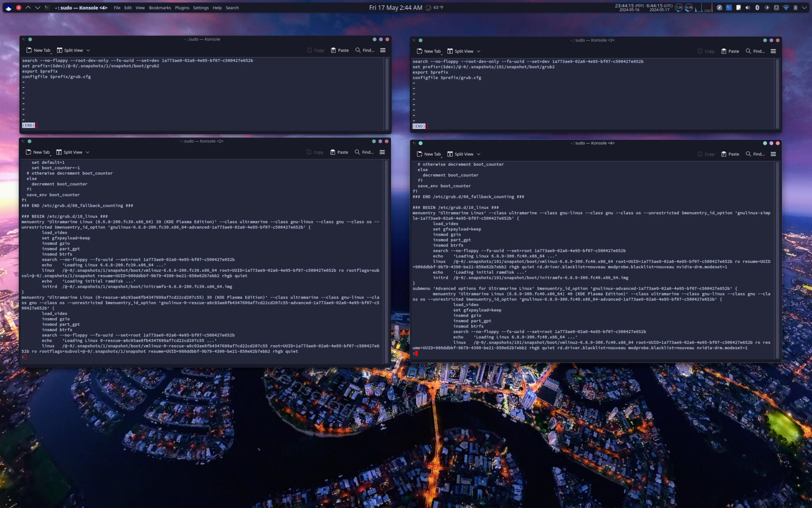
Task: Open the Plugins menu
Action: coord(182,8)
